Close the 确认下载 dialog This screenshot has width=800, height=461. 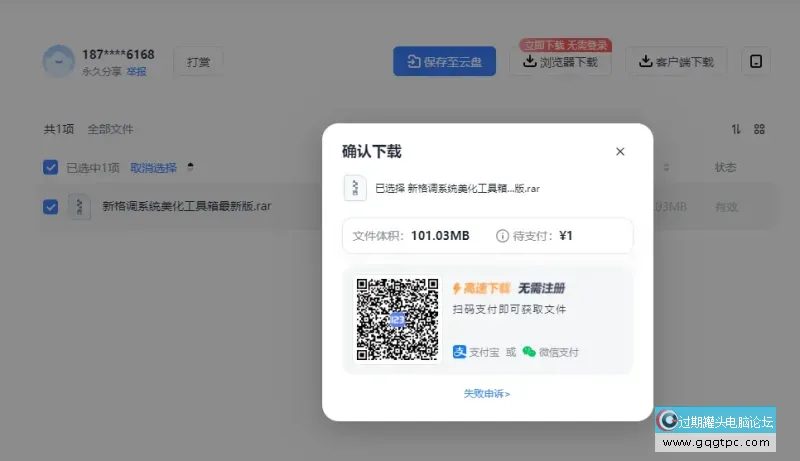620,151
